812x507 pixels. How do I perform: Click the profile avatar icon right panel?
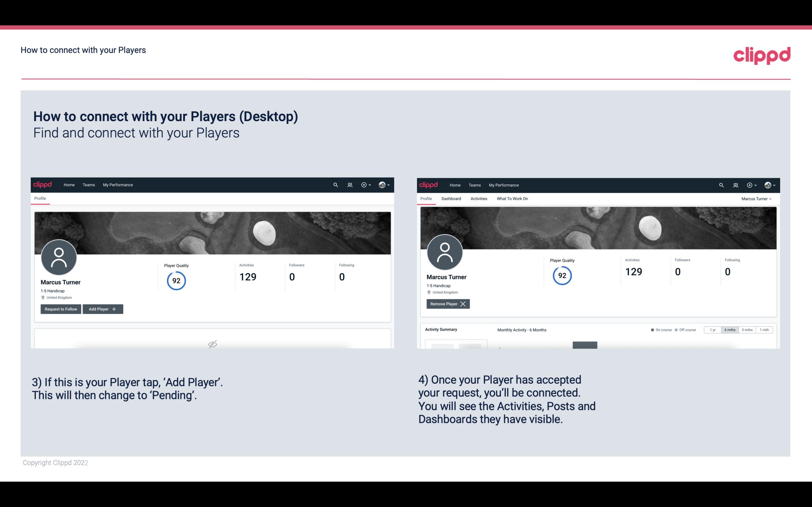[x=444, y=251]
